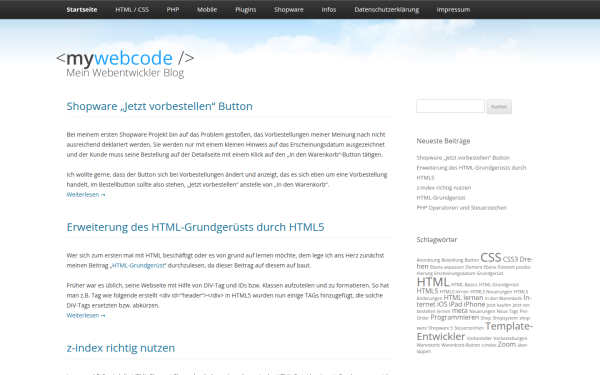Follow the inline „HTML-Grundgerüst" link in the article text
600x375 pixels.
(x=138, y=265)
